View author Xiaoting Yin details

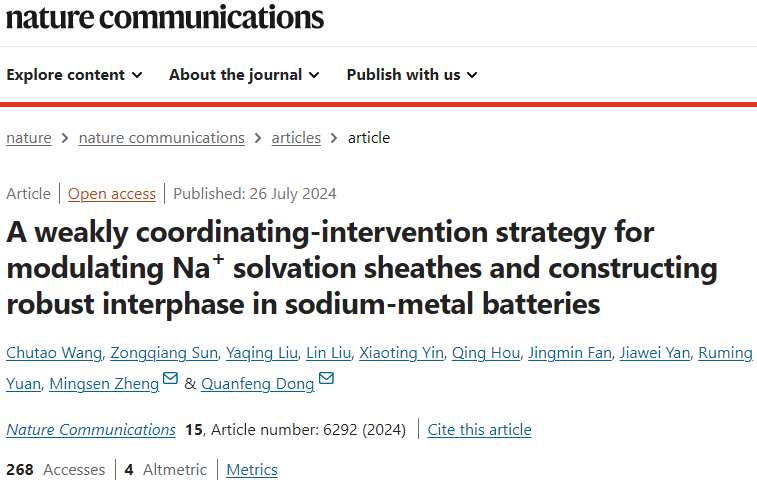402,353
